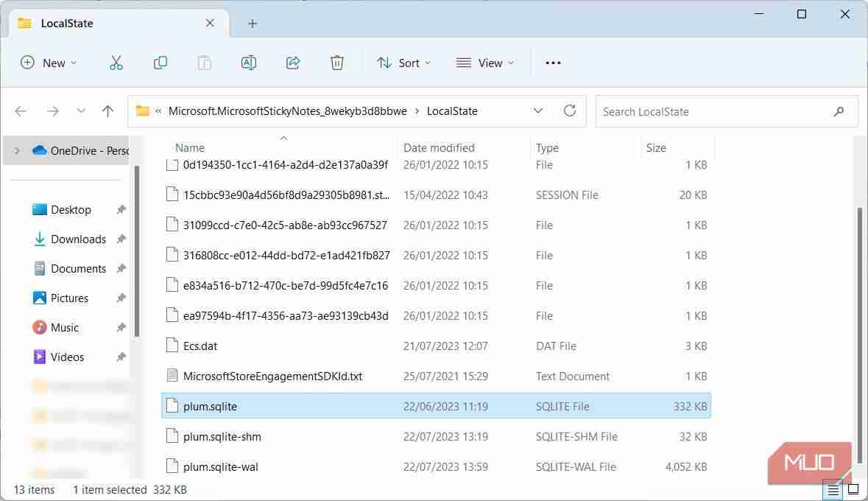
Task: Click the pin icon next to Pictures
Action: (x=121, y=298)
